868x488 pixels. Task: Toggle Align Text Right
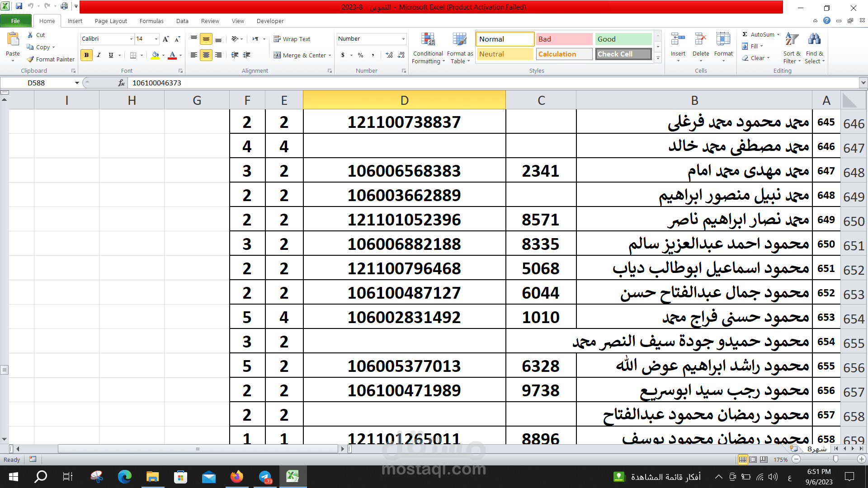point(218,55)
